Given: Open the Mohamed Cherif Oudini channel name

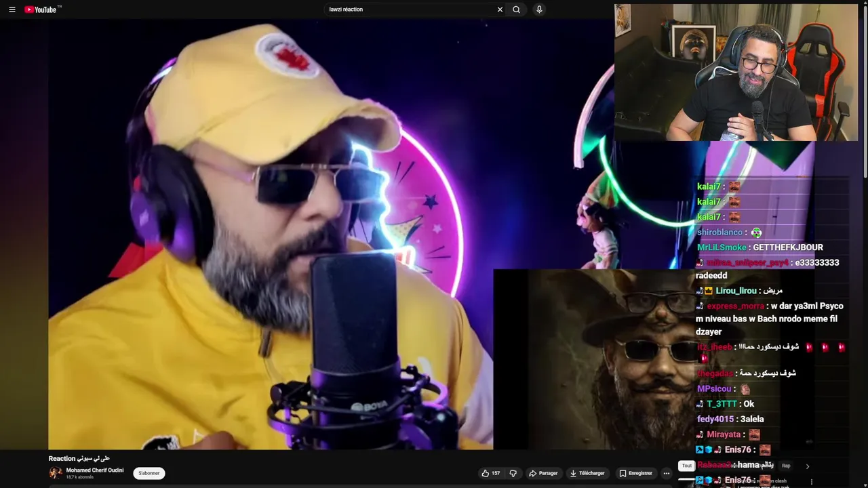Looking at the screenshot, I should coord(95,470).
